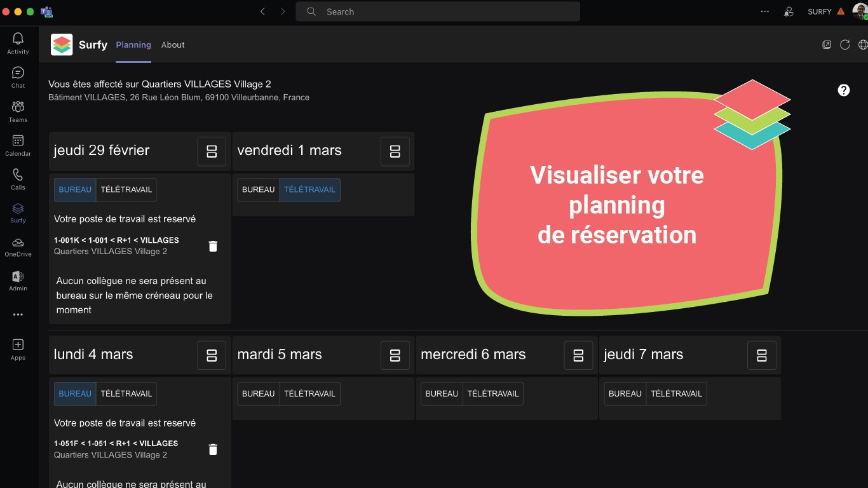Click the SURFY organization name
This screenshot has height=488, width=868.
click(x=820, y=11)
